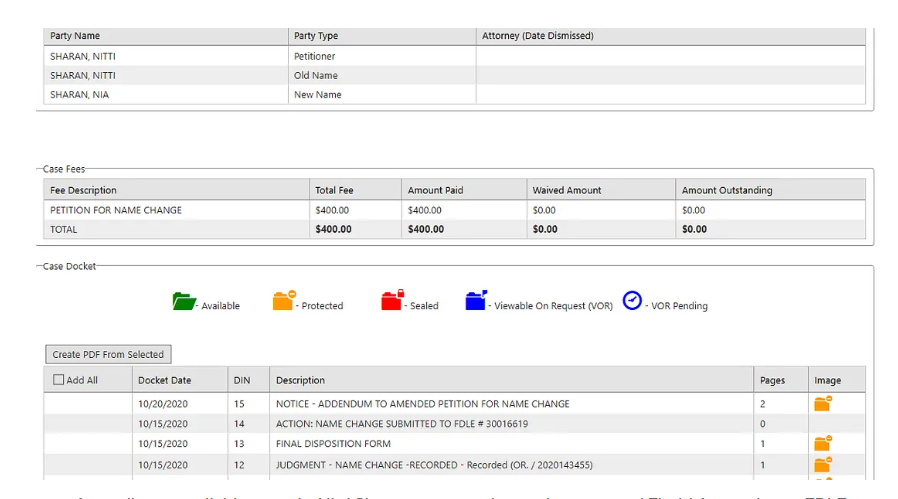Click NOTICE - ADDENDUM TO AMENDED PETITION description
This screenshot has height=499, width=898.
pos(423,404)
